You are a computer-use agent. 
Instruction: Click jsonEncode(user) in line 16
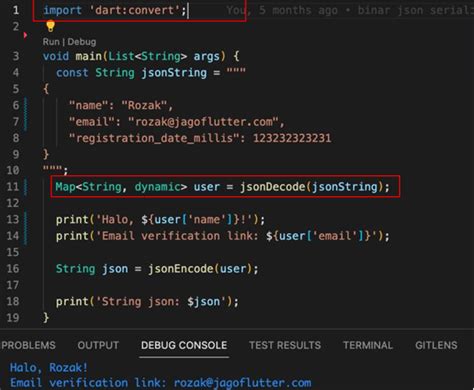click(200, 269)
